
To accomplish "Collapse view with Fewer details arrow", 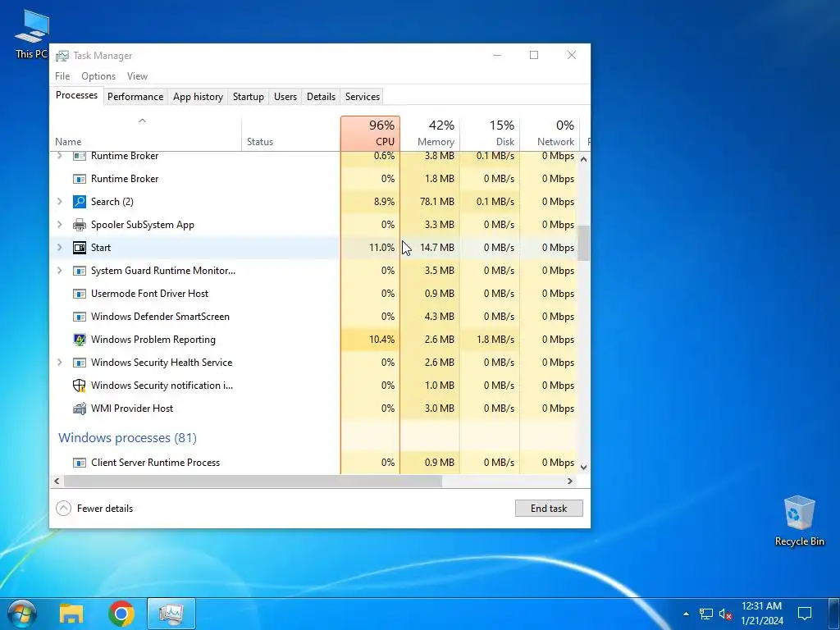I will (63, 509).
